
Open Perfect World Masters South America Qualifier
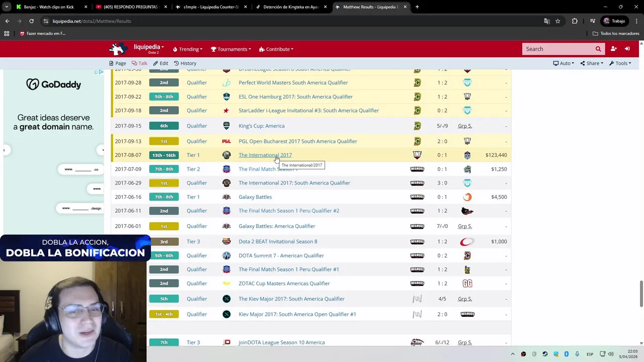pyautogui.click(x=293, y=82)
